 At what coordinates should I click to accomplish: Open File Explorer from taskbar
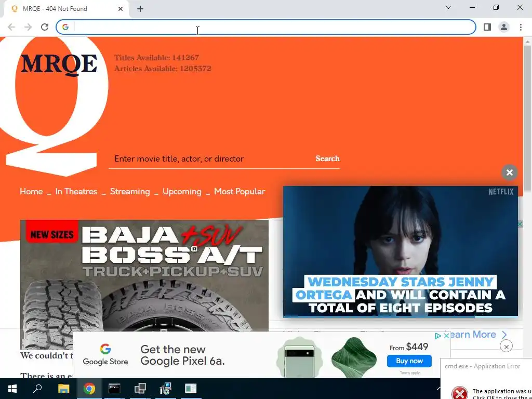[63, 389]
